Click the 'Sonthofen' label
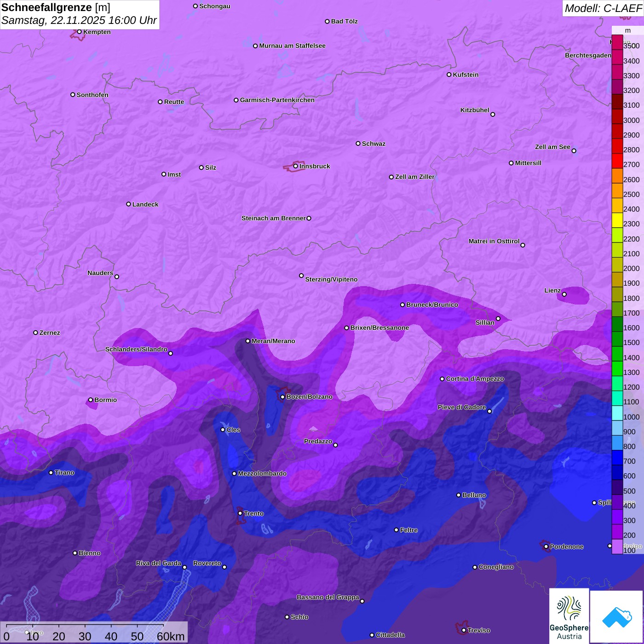This screenshot has height=644, width=644. click(x=93, y=95)
